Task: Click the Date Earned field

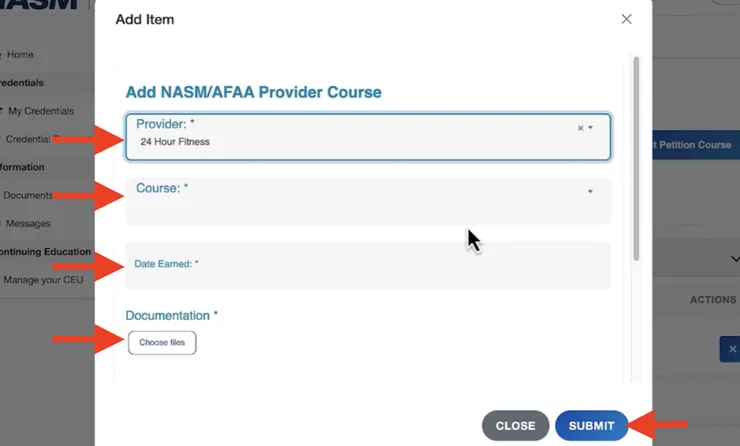Action: point(368,265)
